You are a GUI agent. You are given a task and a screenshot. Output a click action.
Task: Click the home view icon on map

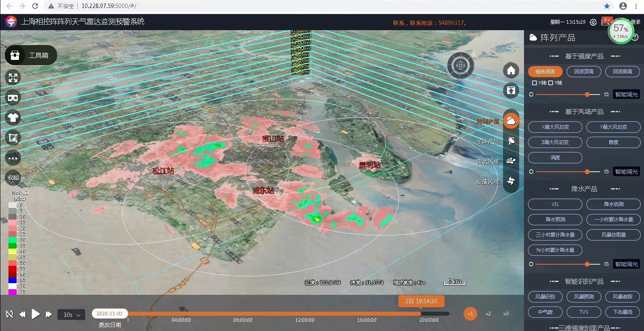(511, 71)
